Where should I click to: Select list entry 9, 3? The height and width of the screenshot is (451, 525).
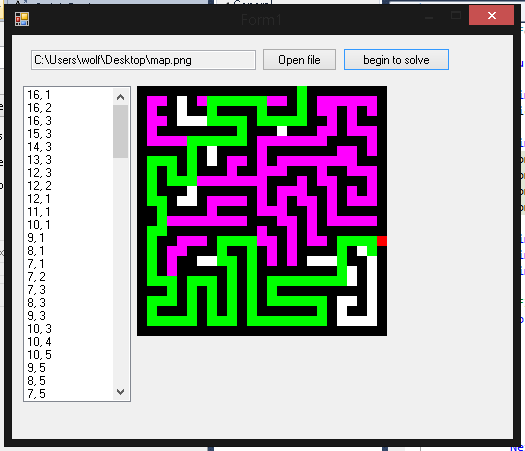(36, 316)
